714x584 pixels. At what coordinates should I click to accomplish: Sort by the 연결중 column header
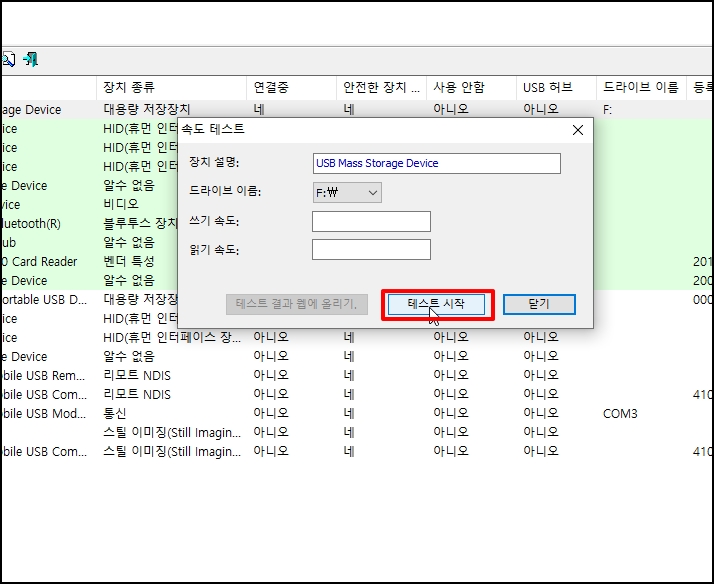tap(291, 87)
